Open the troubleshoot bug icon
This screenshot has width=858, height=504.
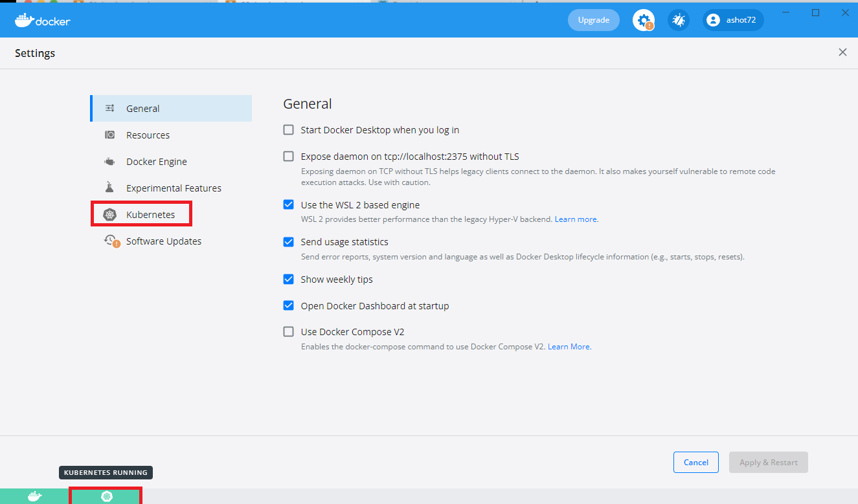coord(678,20)
